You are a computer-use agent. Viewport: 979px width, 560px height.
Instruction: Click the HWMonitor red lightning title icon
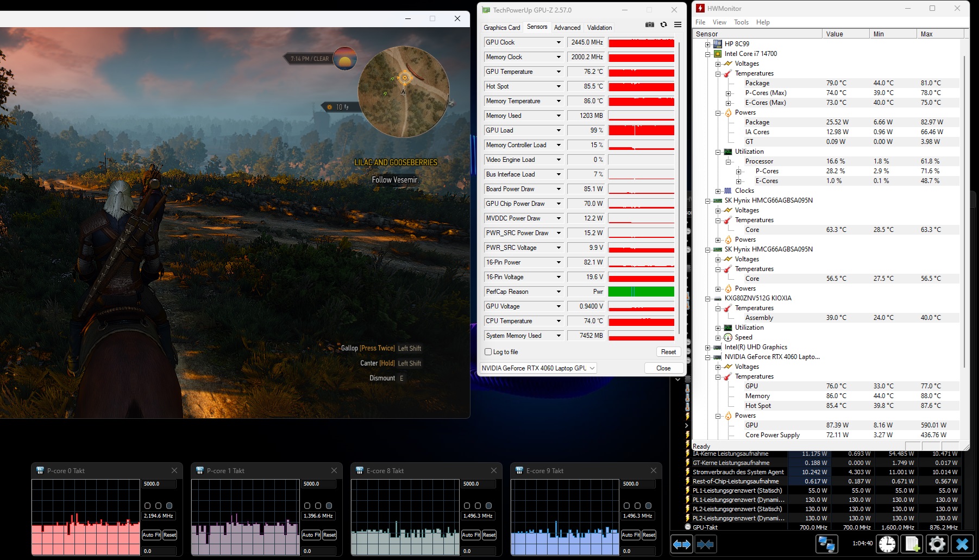(701, 8)
